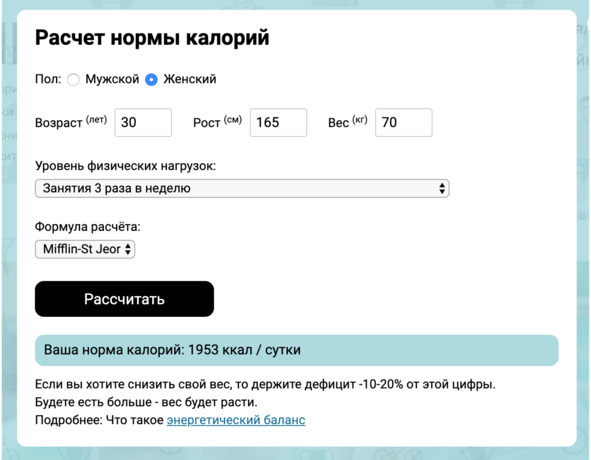The image size is (591, 460).
Task: Click the Рост height field showing 165
Action: click(278, 123)
